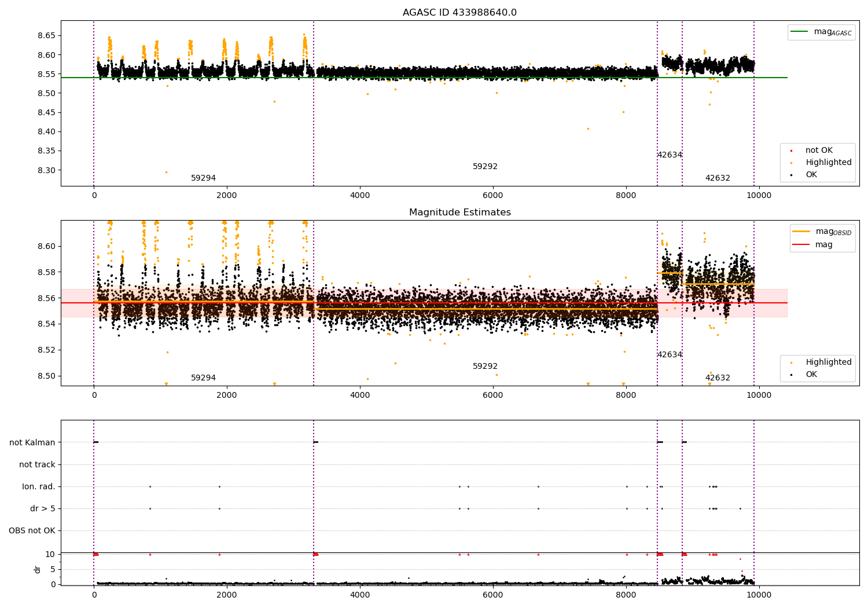The image size is (868, 608).
Task: Click the "not track" row label
Action: click(x=37, y=464)
